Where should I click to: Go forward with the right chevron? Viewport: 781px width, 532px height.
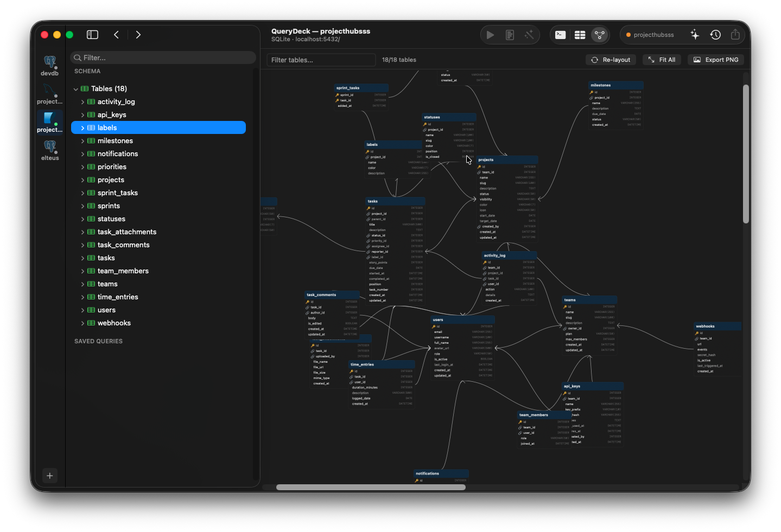pos(138,35)
